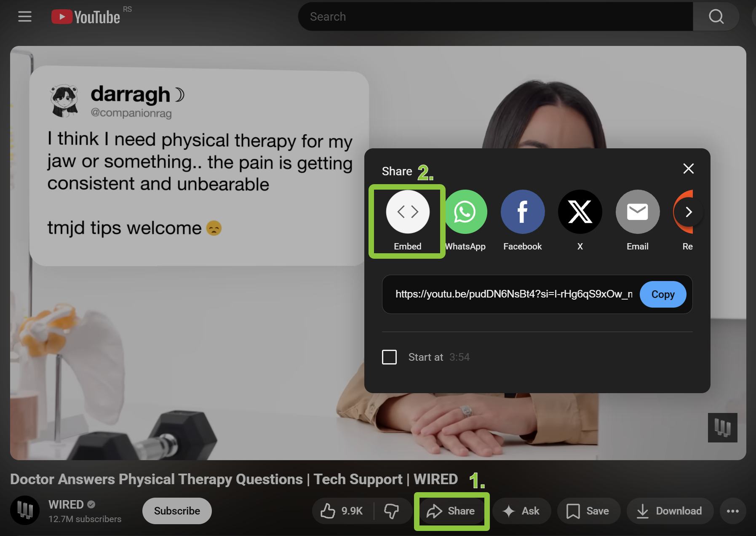Click the 3:54 start time value
This screenshot has height=536, width=756.
point(459,357)
